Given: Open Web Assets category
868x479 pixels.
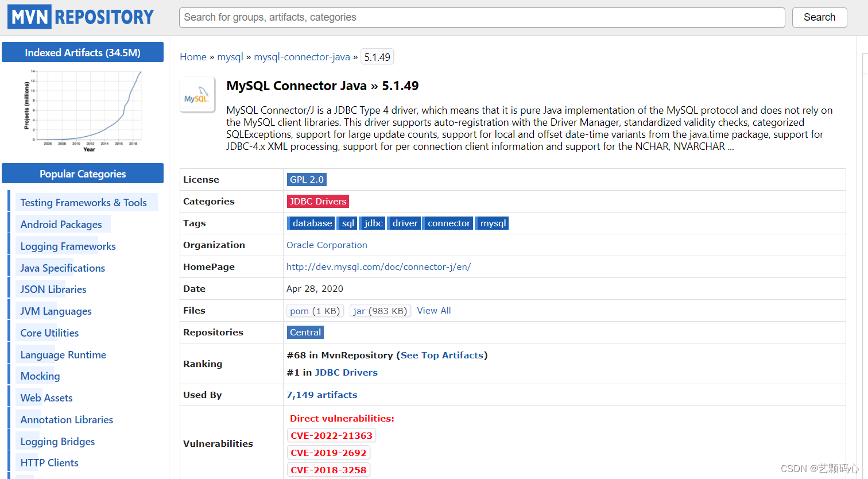Looking at the screenshot, I should (x=46, y=397).
